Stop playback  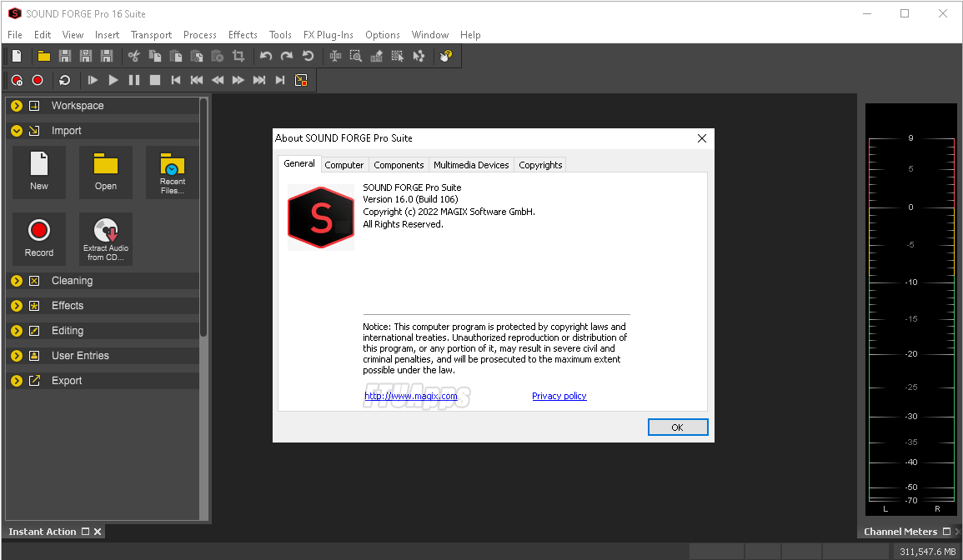[x=155, y=80]
